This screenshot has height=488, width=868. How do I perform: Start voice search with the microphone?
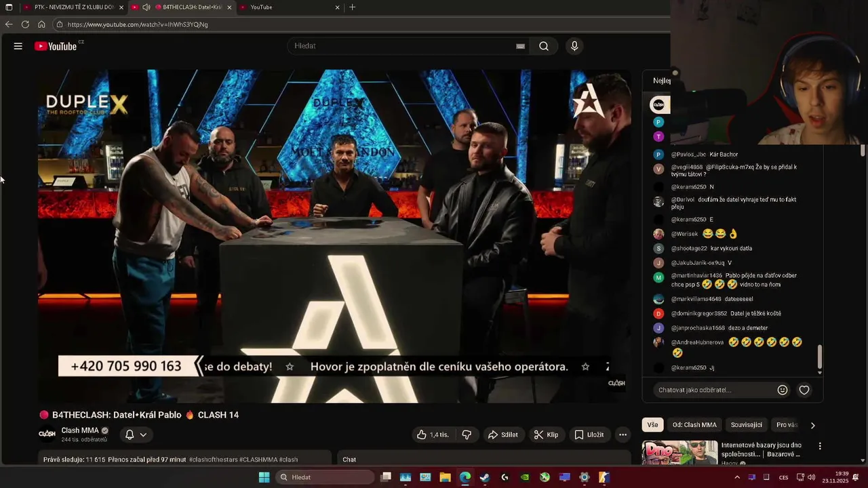coord(574,46)
